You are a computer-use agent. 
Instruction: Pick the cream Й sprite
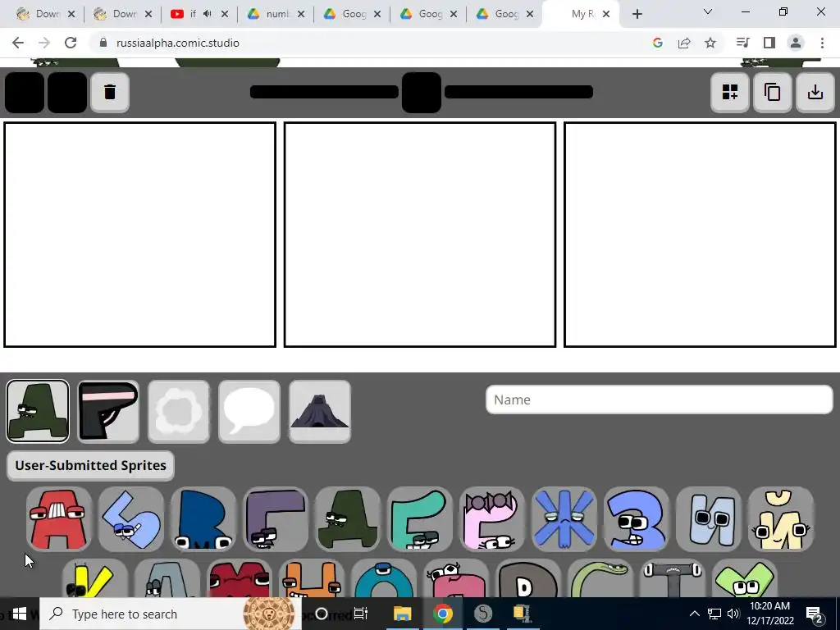coord(781,518)
